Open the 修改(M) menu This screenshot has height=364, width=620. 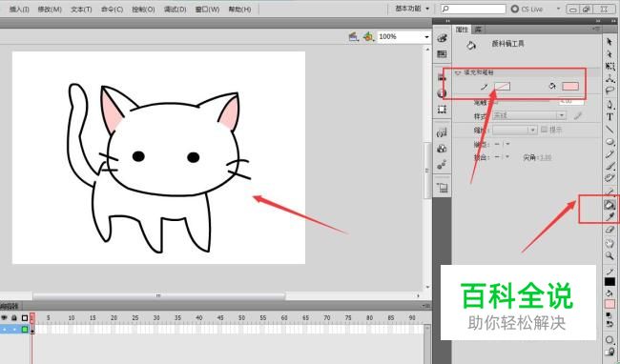(50, 10)
